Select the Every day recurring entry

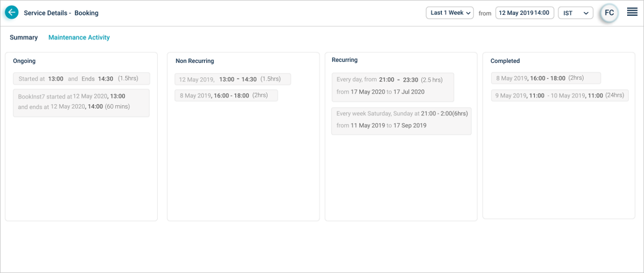coord(392,87)
